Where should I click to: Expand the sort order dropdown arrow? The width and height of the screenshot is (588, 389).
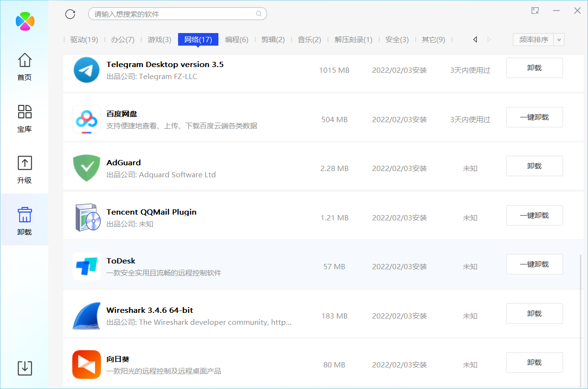click(559, 39)
